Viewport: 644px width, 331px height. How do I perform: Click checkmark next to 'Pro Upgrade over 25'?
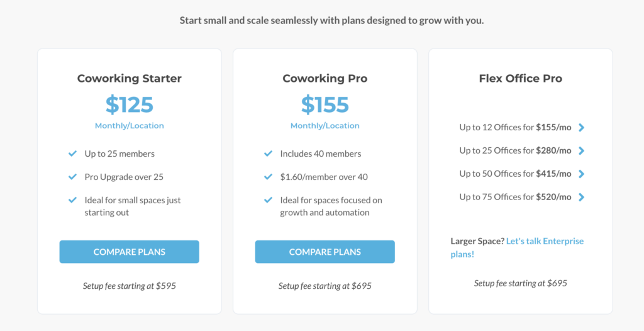click(x=72, y=177)
